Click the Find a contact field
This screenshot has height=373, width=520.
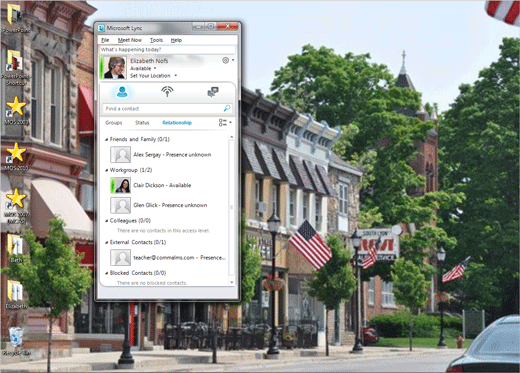(167, 109)
